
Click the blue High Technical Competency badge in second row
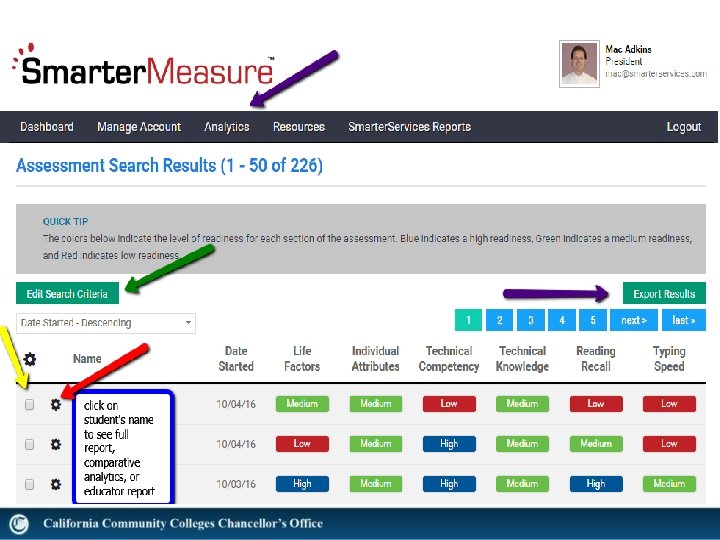pyautogui.click(x=449, y=444)
